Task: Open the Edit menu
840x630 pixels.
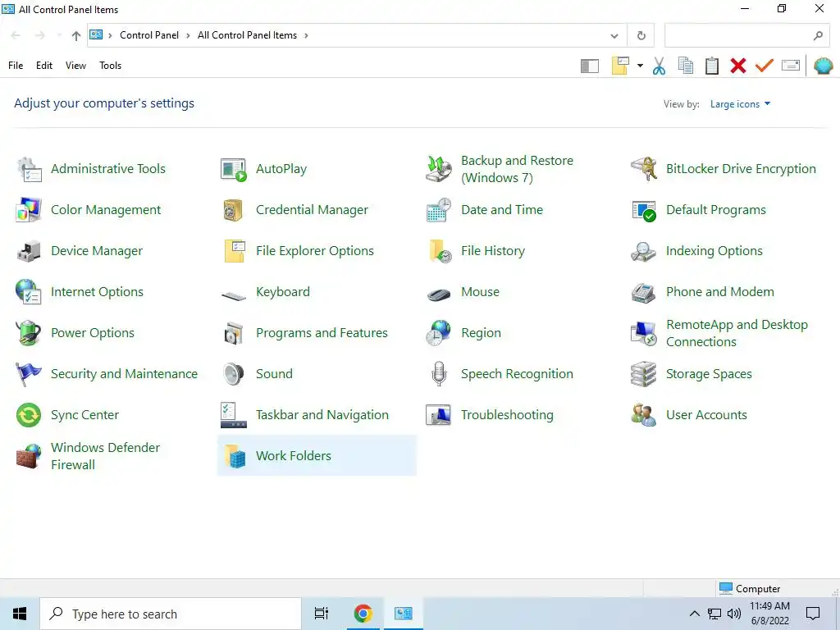Action: coord(44,66)
